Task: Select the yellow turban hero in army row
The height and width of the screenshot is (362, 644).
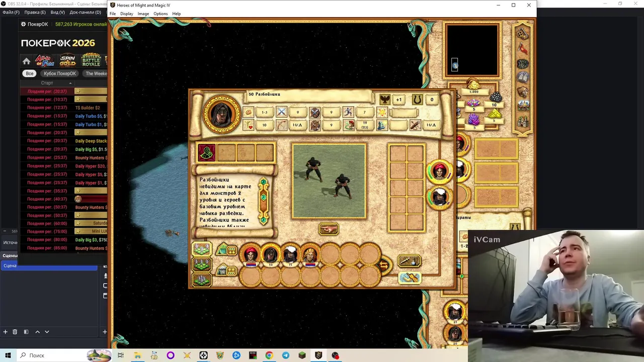Action: [x=310, y=256]
